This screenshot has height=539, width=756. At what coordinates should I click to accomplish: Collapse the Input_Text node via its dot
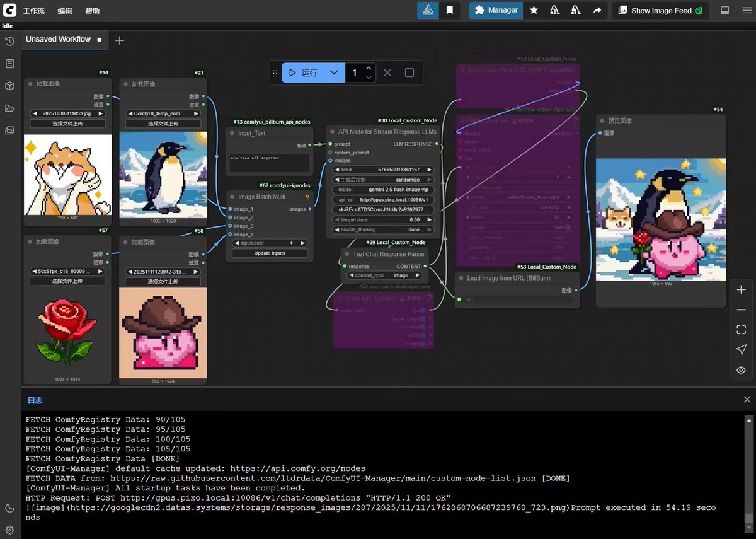click(x=232, y=133)
